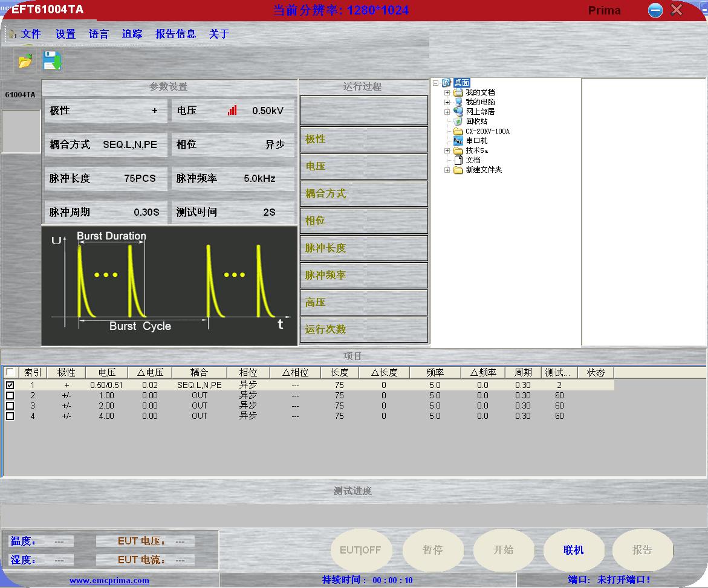Click the red voltage level bars icon
The image size is (708, 588).
[x=232, y=111]
